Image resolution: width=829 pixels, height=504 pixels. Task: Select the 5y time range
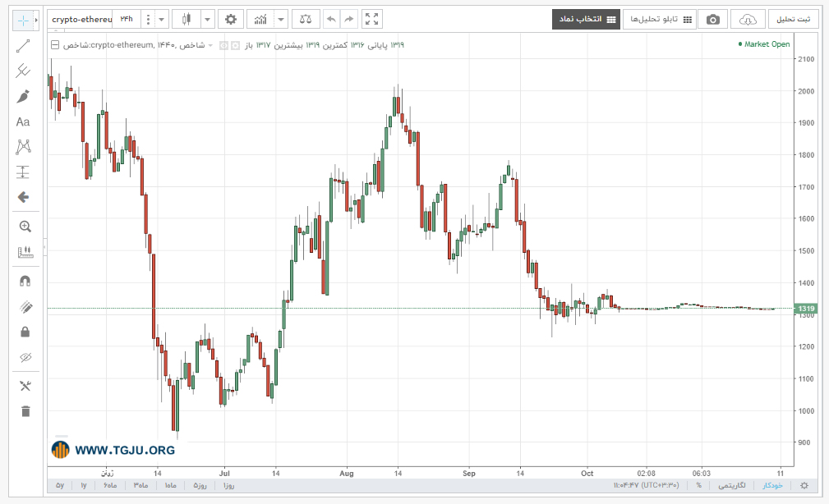[60, 485]
